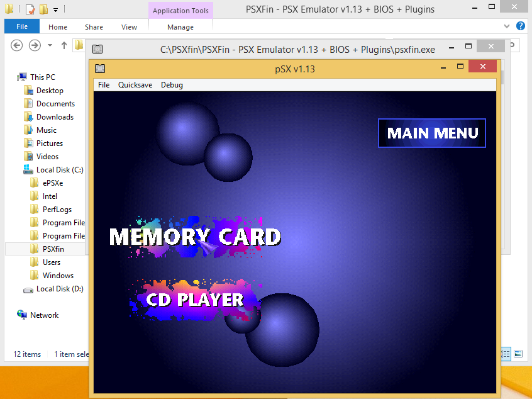Go up one folder level
Image resolution: width=532 pixels, height=399 pixels.
[64, 45]
